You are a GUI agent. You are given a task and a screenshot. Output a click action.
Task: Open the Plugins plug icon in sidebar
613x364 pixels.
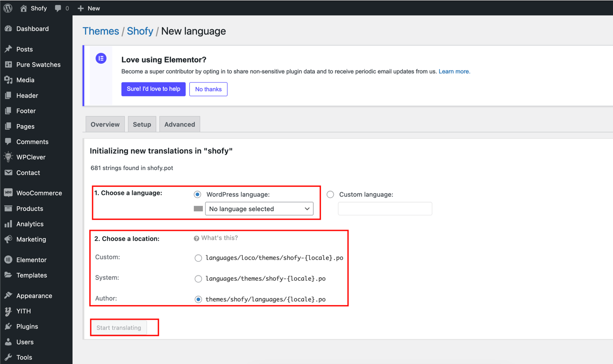pos(8,326)
